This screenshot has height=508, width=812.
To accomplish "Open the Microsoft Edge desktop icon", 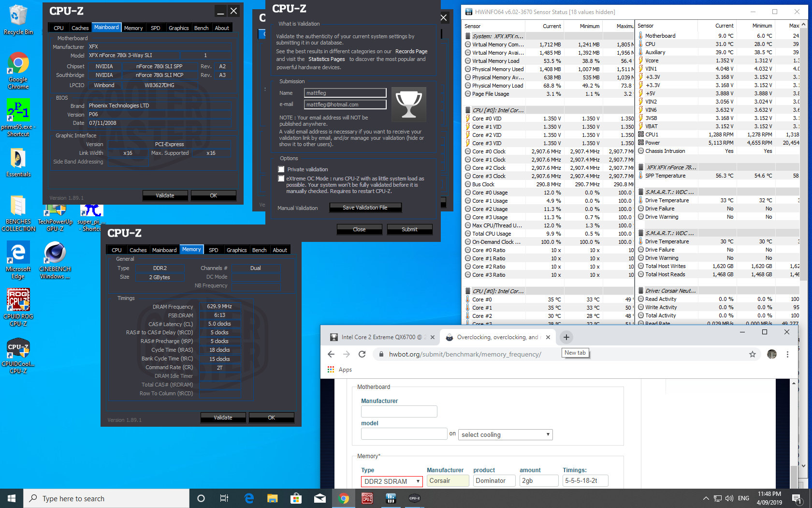I will [x=18, y=260].
